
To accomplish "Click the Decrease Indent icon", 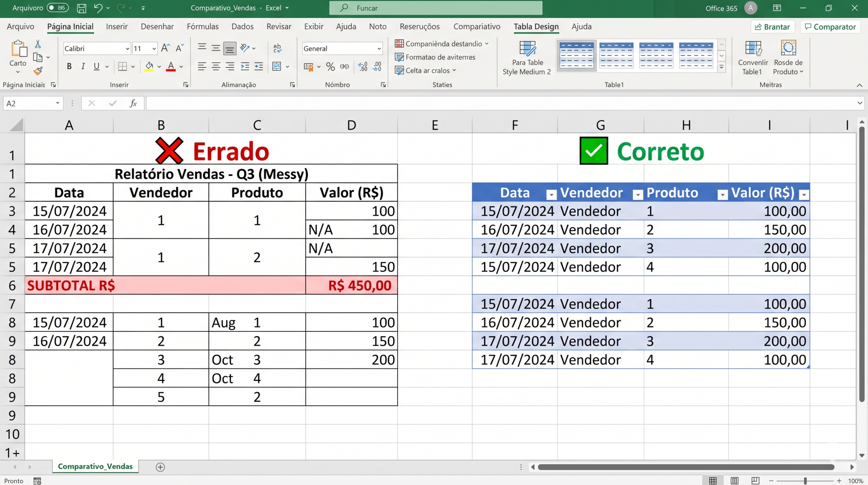I will coord(245,67).
